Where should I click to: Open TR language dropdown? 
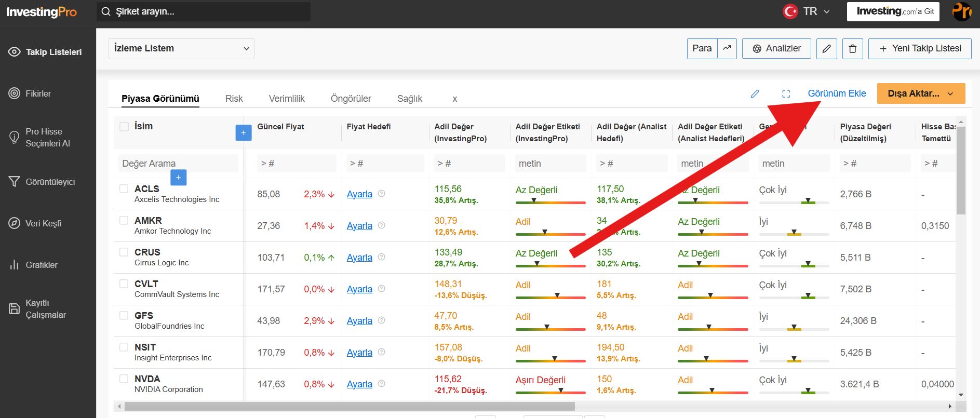click(807, 11)
